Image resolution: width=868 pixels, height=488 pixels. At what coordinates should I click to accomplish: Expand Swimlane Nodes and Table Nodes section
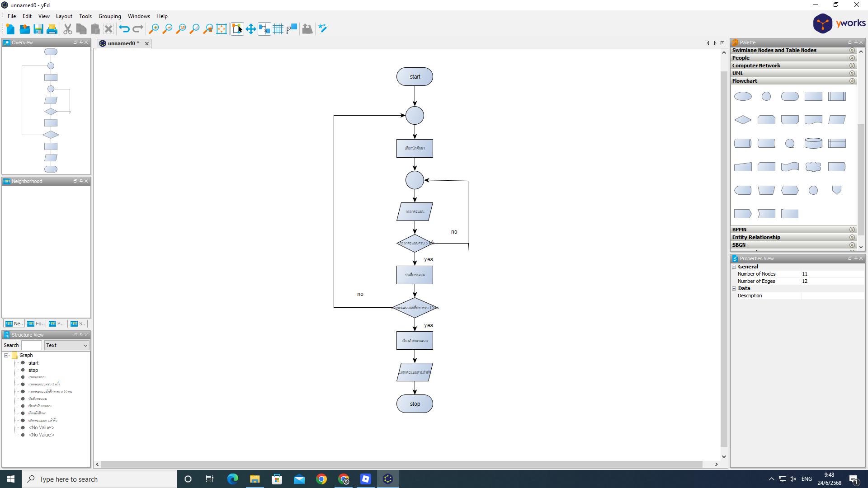852,50
